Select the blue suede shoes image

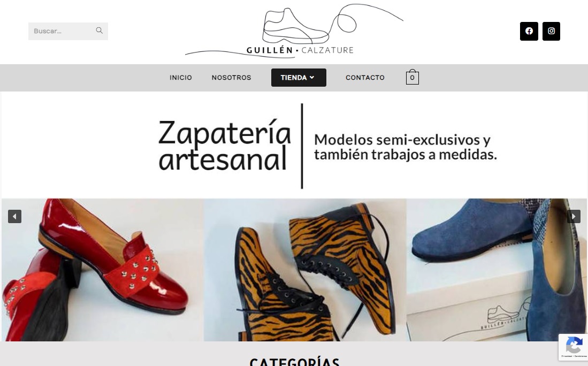coord(497,270)
